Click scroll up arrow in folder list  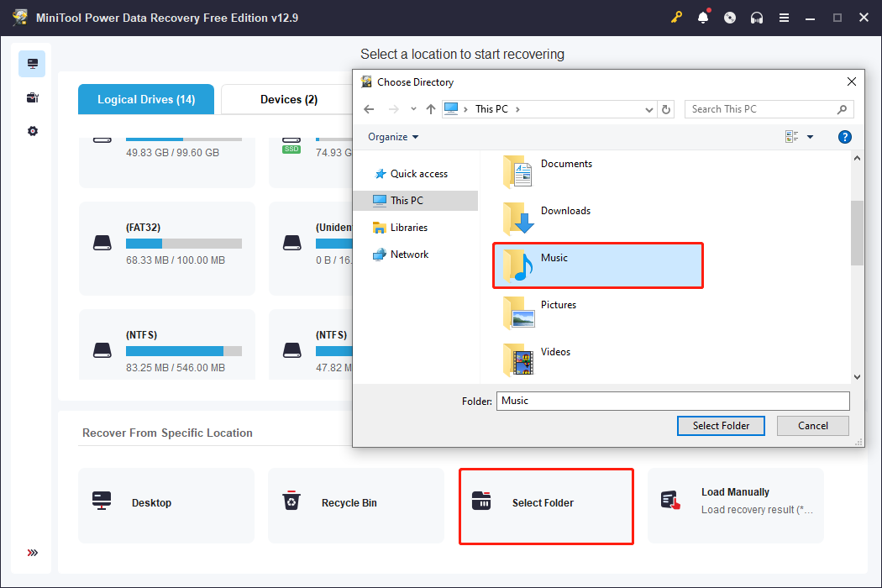tap(857, 159)
